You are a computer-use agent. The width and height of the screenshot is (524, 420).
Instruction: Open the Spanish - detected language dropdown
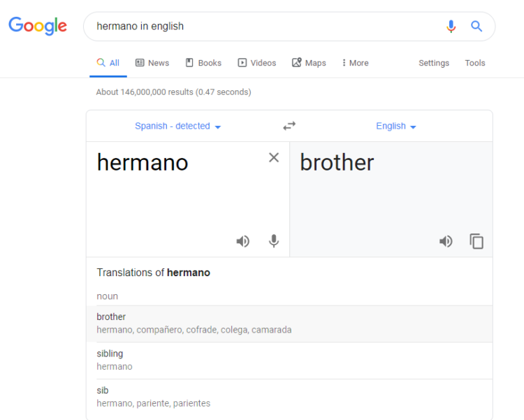(177, 126)
